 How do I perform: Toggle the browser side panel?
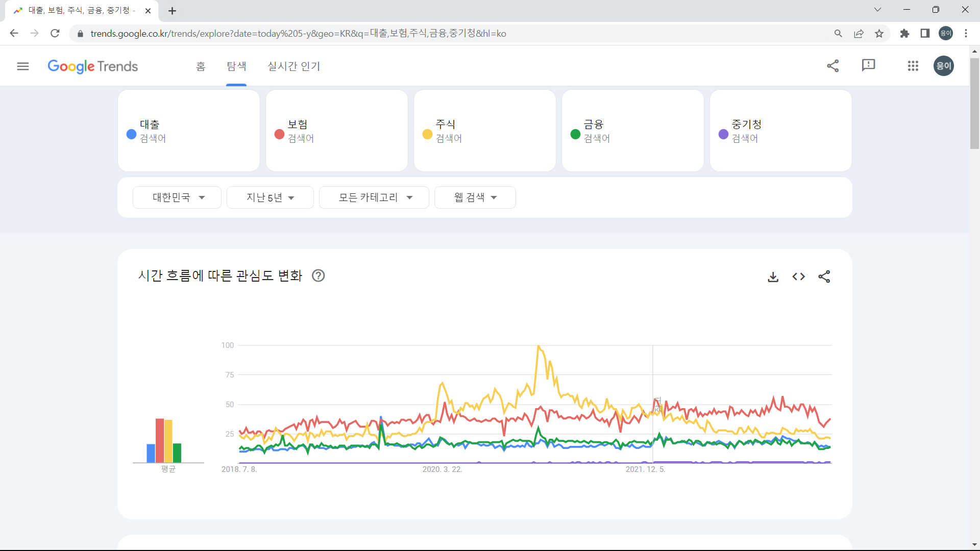point(925,33)
